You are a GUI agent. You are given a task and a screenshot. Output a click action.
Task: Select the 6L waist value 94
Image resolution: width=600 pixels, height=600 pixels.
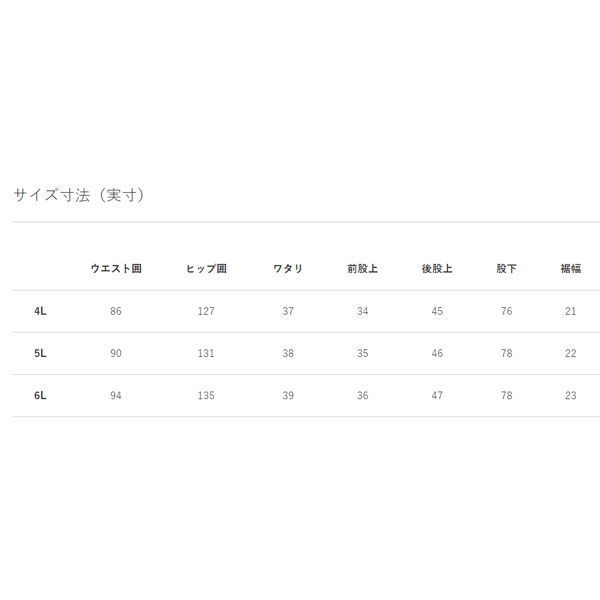coord(116,395)
